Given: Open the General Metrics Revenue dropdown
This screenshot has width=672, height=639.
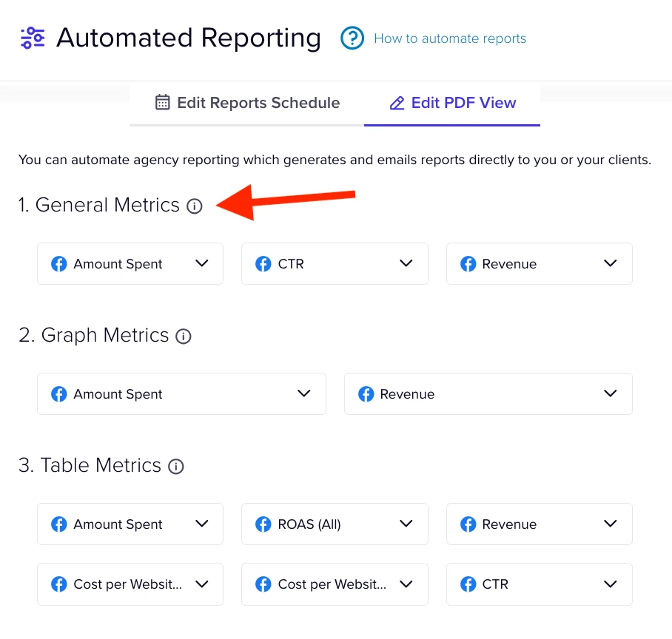Looking at the screenshot, I should pos(539,264).
